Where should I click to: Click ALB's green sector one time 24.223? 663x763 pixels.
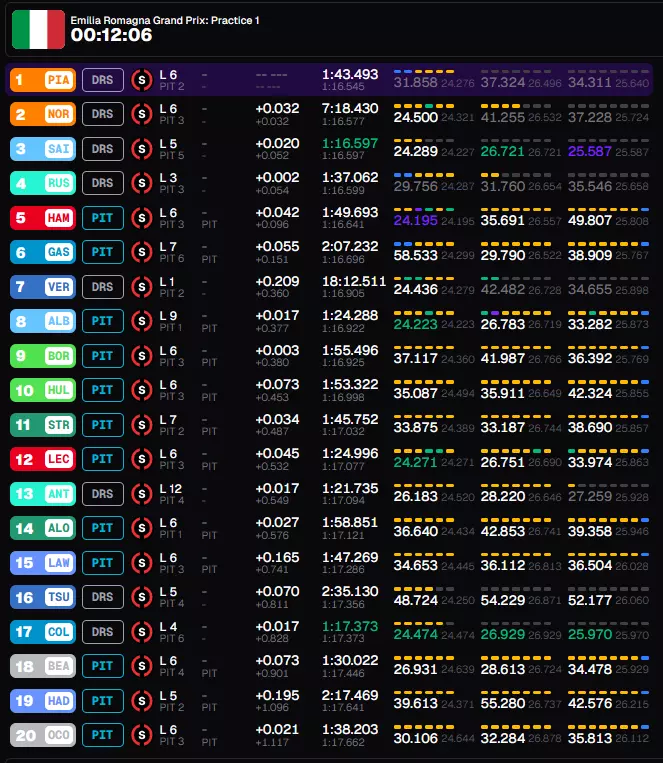415,324
